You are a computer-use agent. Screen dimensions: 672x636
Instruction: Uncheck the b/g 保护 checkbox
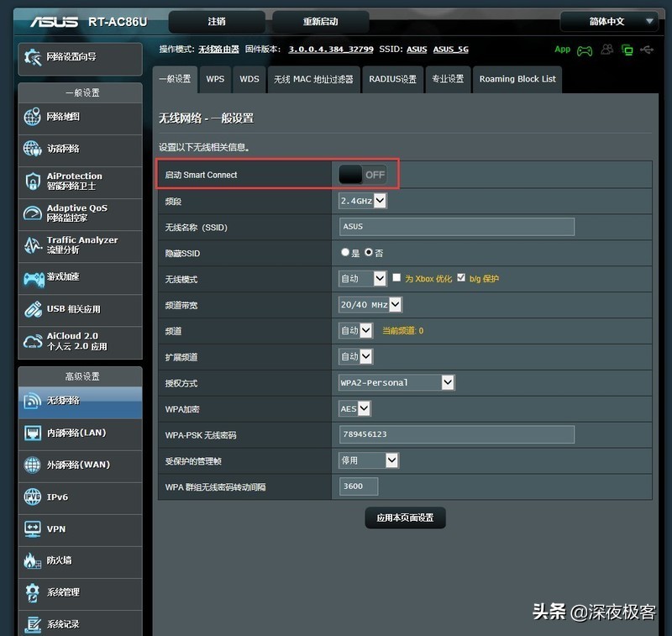461,278
